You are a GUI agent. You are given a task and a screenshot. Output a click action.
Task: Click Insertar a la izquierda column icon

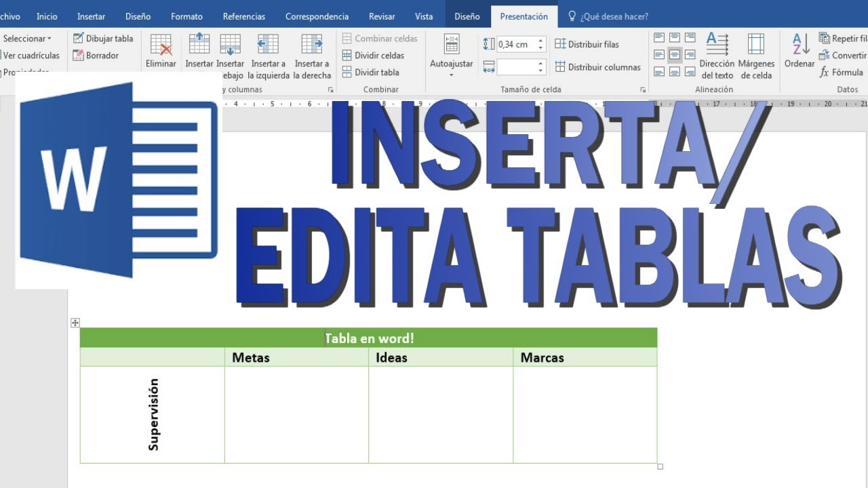point(269,45)
